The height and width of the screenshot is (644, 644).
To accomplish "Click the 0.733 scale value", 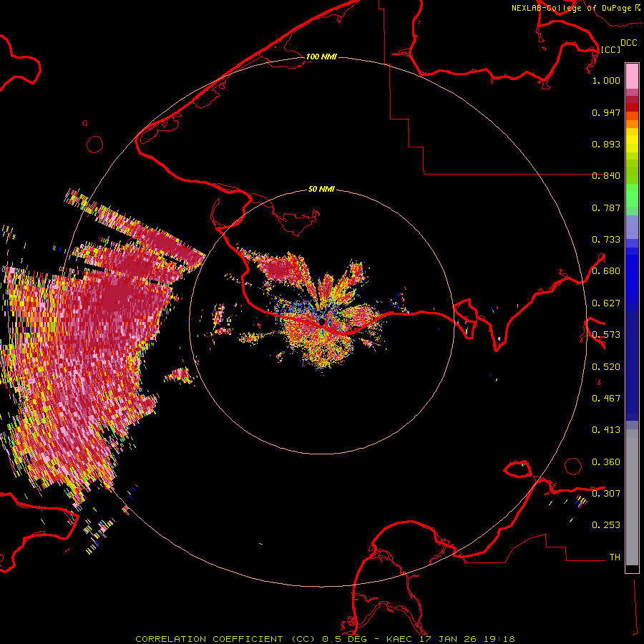I will tap(606, 240).
